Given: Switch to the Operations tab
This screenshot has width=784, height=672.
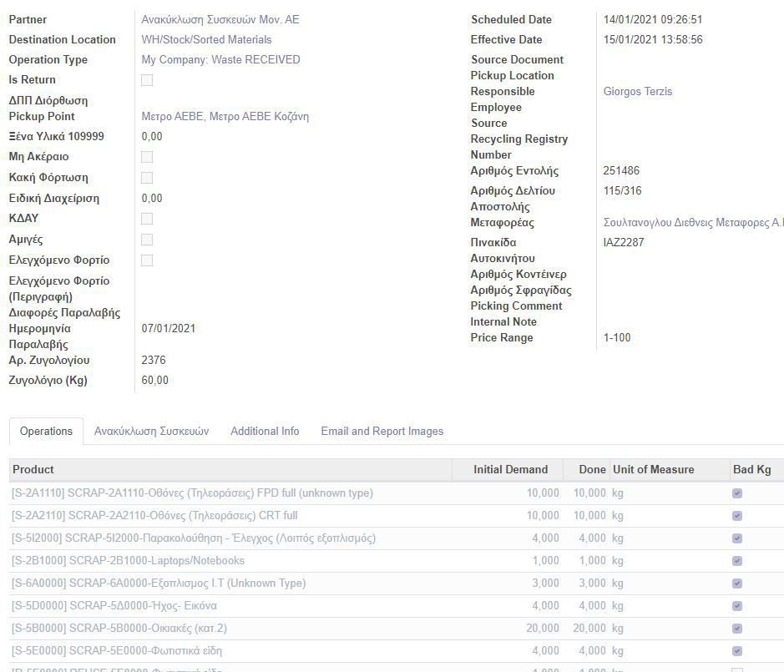Looking at the screenshot, I should (46, 432).
